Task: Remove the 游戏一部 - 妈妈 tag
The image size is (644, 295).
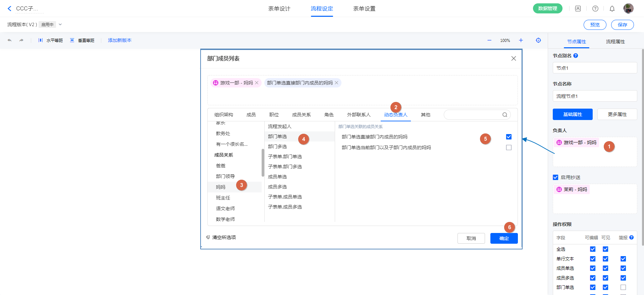Action: click(257, 83)
